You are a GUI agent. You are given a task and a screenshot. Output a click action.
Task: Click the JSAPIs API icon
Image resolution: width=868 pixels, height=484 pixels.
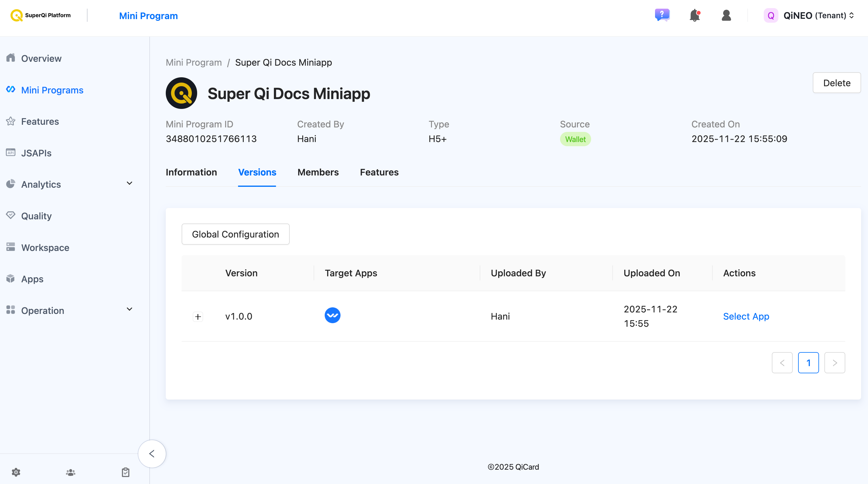tap(10, 152)
